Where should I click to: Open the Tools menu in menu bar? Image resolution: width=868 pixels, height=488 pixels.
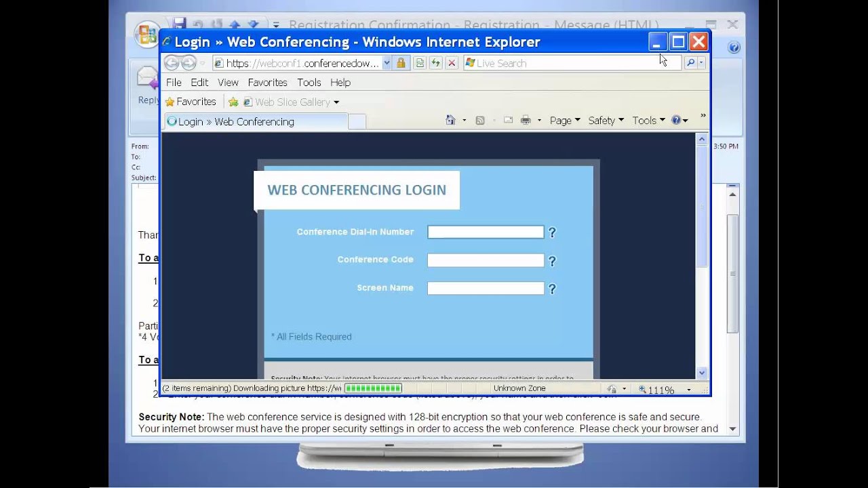(309, 83)
